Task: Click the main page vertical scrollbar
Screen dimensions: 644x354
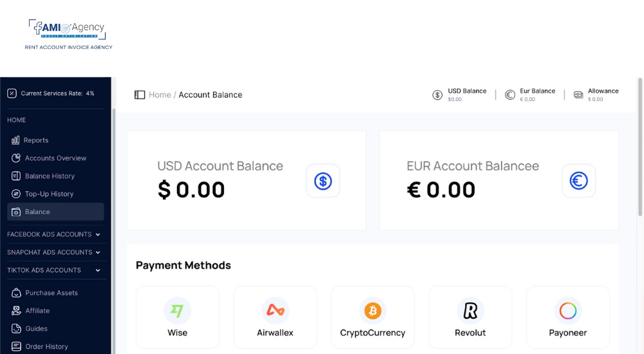Action: tap(640, 147)
